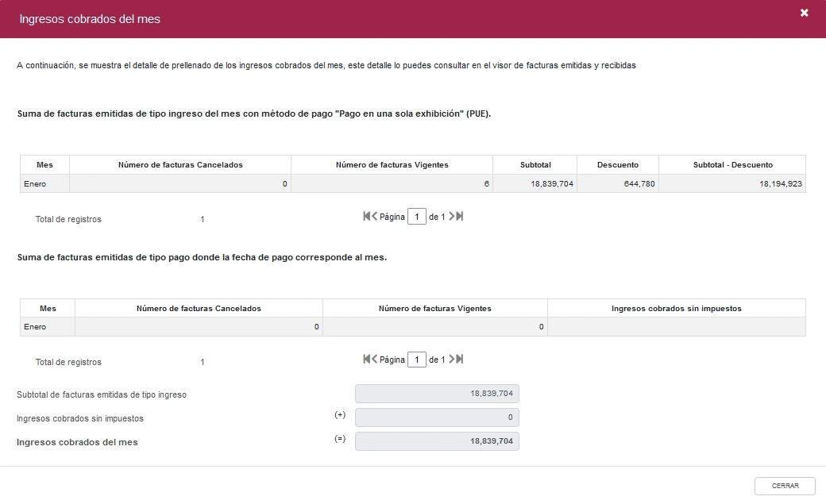Jump to last page of PUE invoices table
This screenshot has height=504, width=826.
coord(459,216)
